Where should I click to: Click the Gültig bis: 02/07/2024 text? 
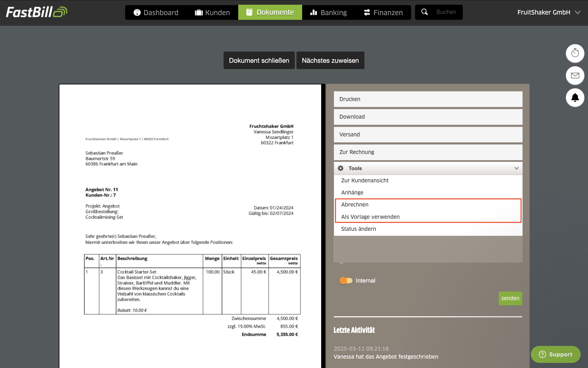click(271, 213)
